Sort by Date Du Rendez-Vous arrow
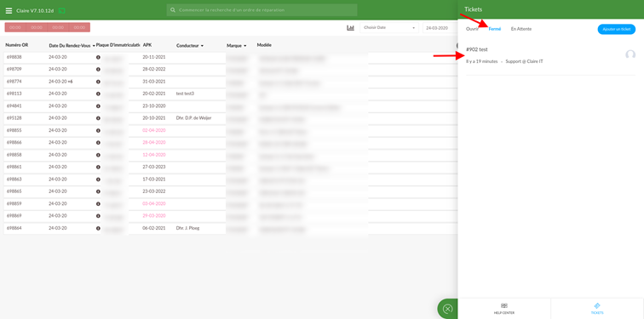 click(x=94, y=46)
